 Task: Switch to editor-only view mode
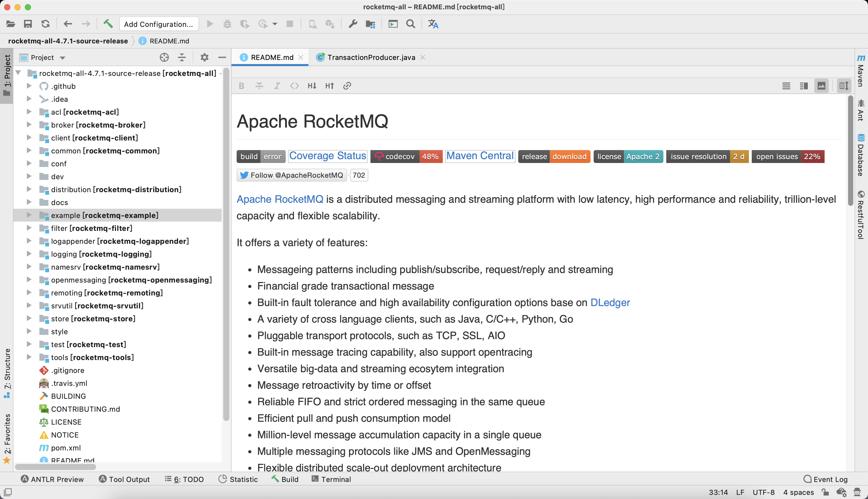pos(786,86)
